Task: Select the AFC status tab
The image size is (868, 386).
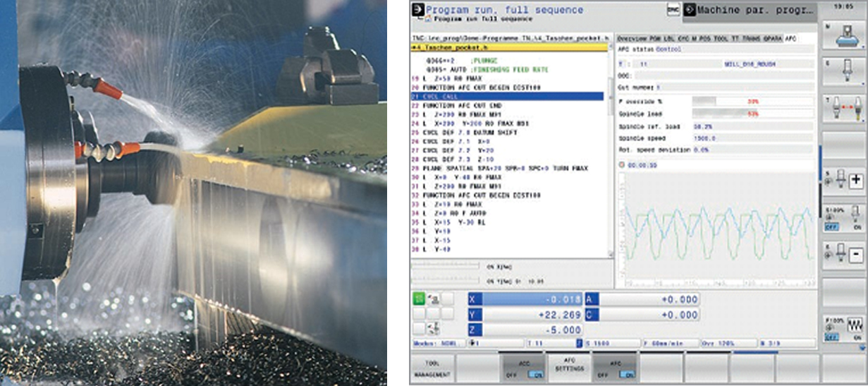Action: 790,38
